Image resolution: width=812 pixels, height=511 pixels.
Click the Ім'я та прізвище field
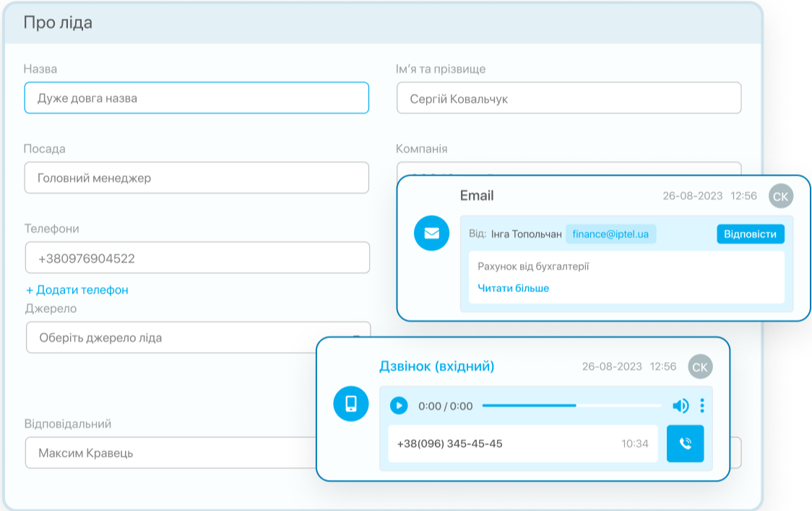point(569,98)
